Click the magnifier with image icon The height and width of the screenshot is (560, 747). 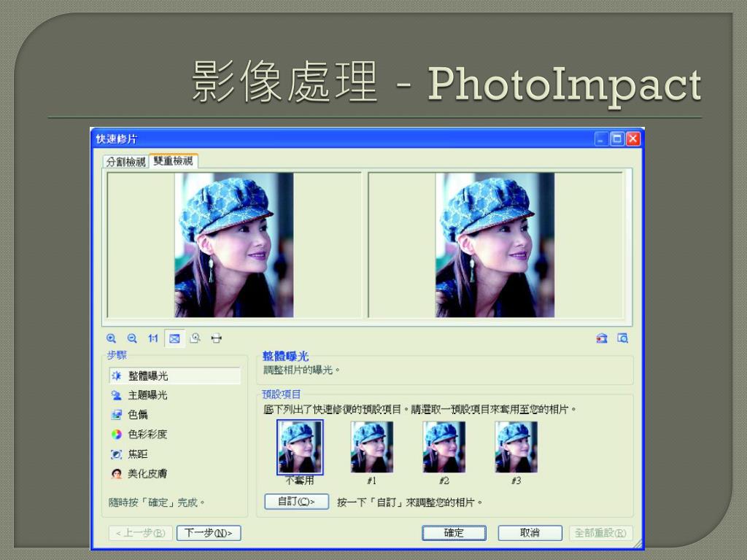click(195, 338)
